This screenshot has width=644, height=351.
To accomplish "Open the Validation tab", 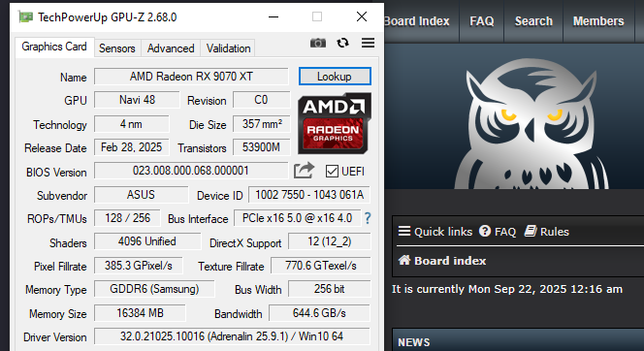I will (228, 48).
